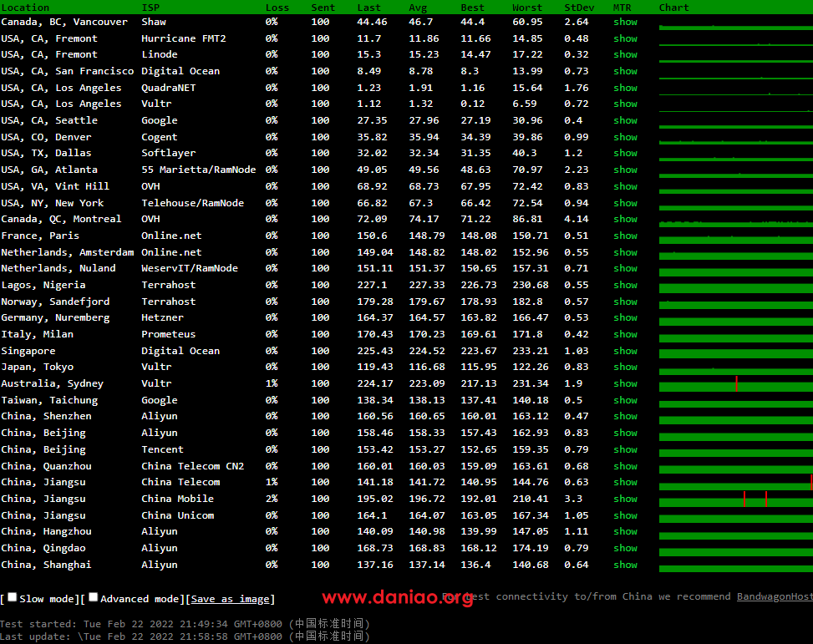Show MTR for Jiangsu China Telecom
This screenshot has width=813, height=644.
point(625,482)
